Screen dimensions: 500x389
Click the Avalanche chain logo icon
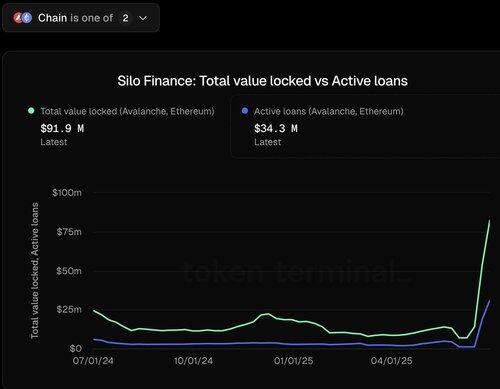[x=18, y=18]
